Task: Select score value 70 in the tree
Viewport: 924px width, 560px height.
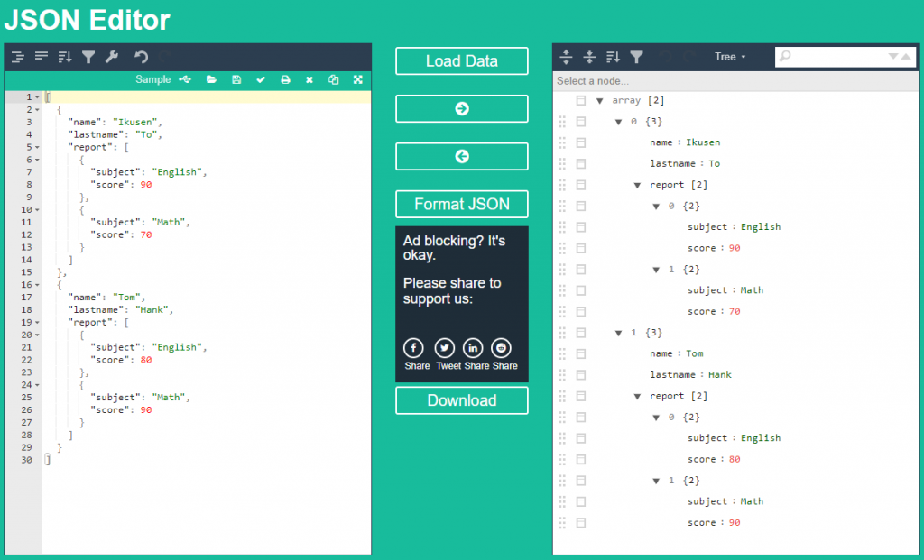Action: (735, 311)
